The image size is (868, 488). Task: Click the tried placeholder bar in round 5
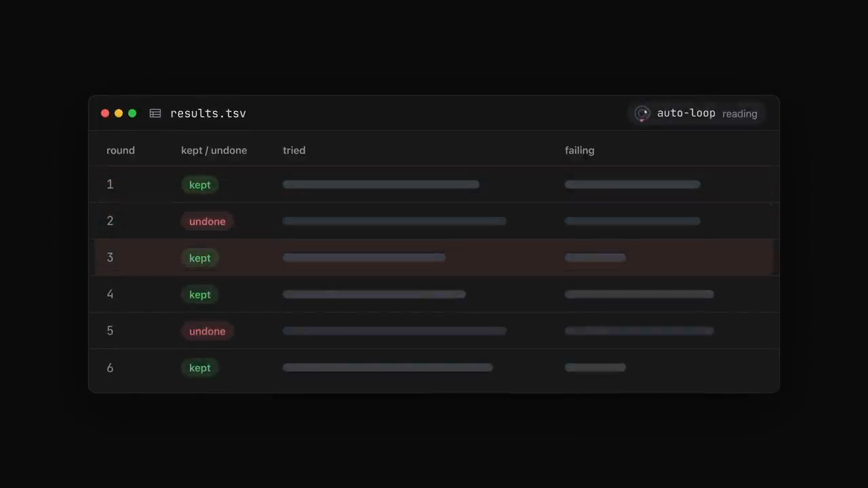395,331
